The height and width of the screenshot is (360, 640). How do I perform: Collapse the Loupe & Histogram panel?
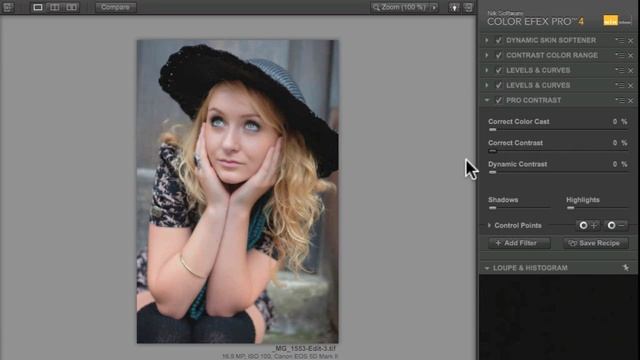(487, 268)
